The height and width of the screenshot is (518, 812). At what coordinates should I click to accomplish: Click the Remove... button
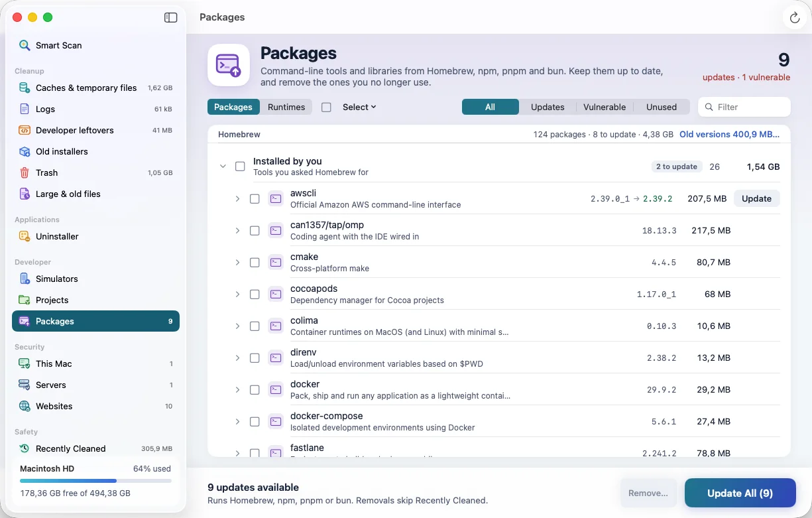[x=648, y=493]
